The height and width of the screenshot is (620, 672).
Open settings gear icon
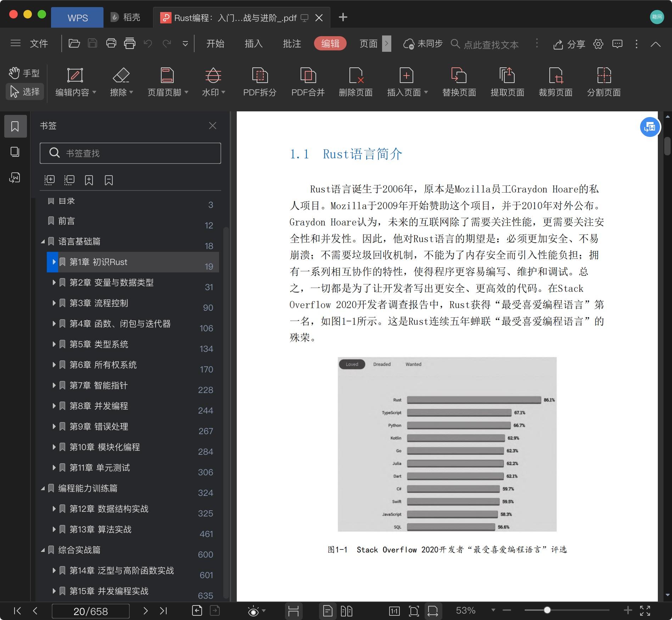598,44
